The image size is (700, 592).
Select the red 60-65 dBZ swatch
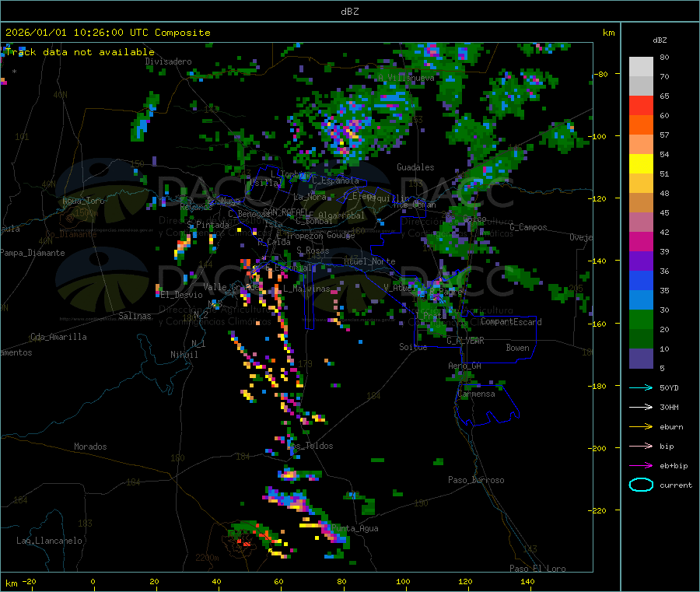tap(641, 105)
